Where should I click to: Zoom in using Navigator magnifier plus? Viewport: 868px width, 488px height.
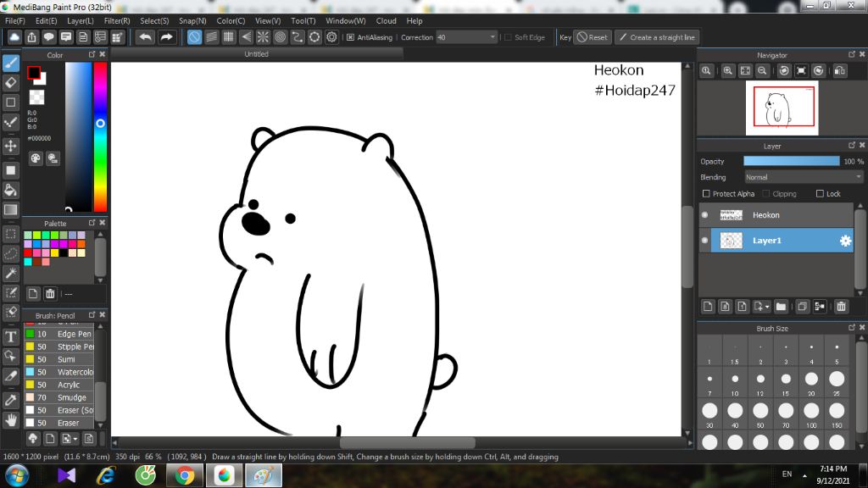point(728,71)
